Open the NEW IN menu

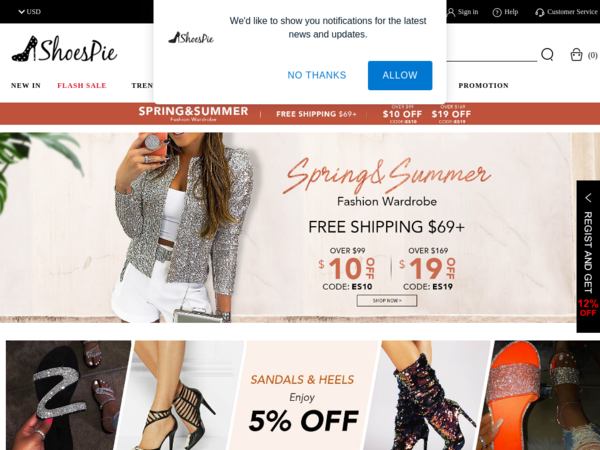click(x=26, y=85)
